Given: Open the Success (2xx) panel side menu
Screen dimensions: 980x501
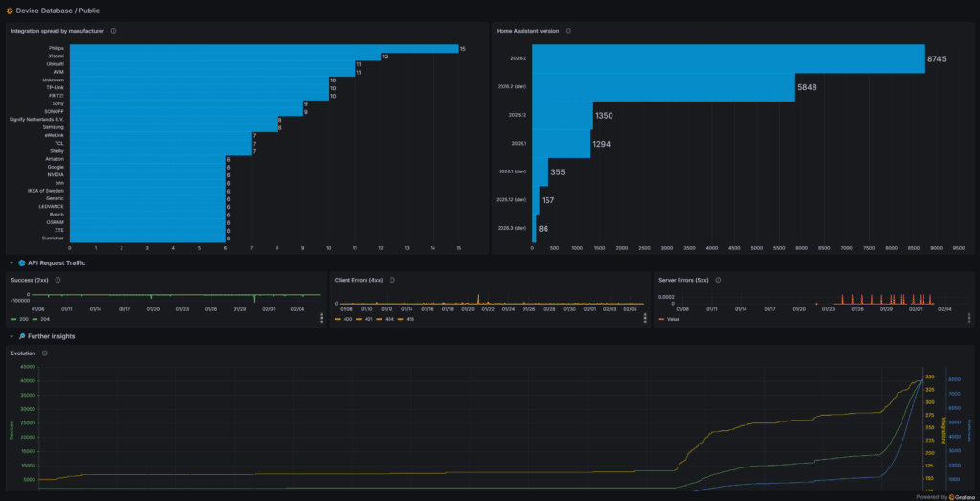Looking at the screenshot, I should tap(322, 318).
